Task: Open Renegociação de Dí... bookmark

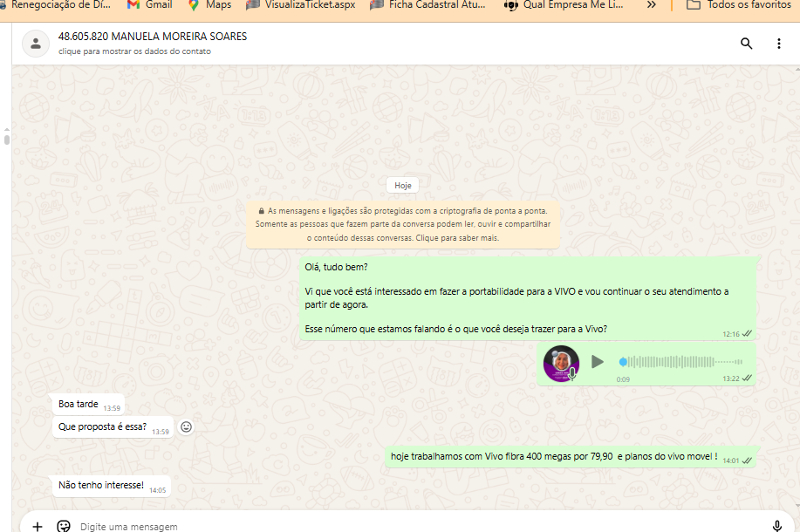Action: [x=56, y=4]
